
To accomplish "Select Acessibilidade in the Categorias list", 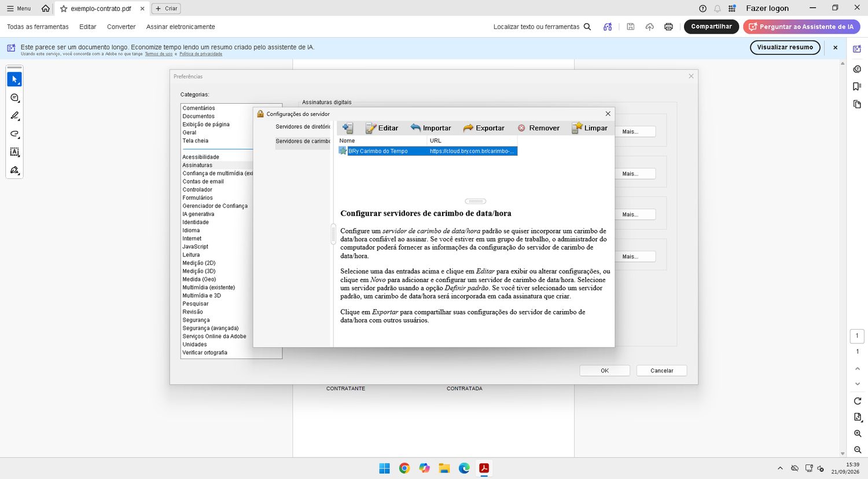I will coord(201,157).
